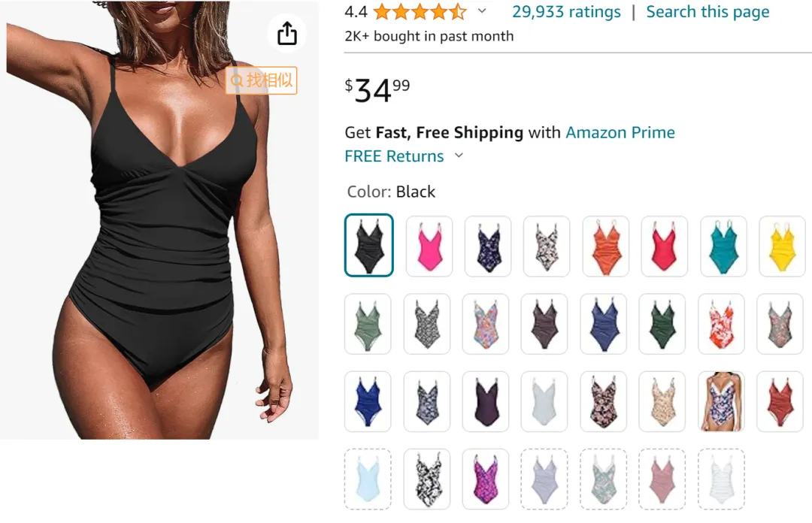Image resolution: width=812 pixels, height=523 pixels.
Task: Pick the white swimsuit unavailable swatch
Action: coord(721,479)
